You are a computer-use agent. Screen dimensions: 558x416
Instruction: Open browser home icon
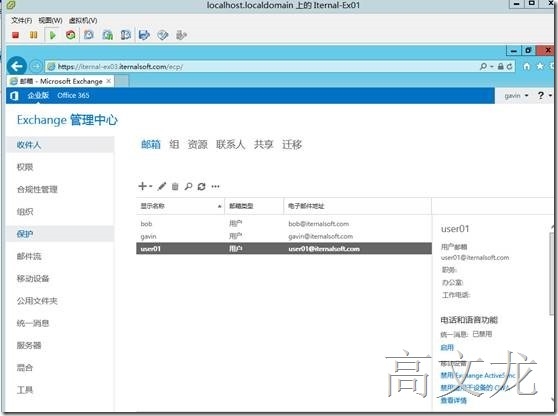527,67
